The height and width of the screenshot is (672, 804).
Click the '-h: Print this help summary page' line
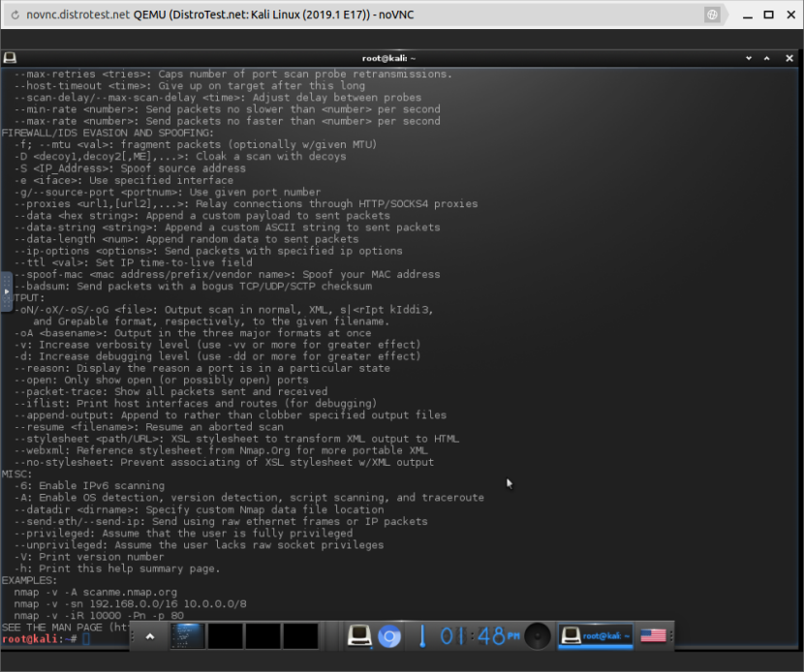(117, 568)
